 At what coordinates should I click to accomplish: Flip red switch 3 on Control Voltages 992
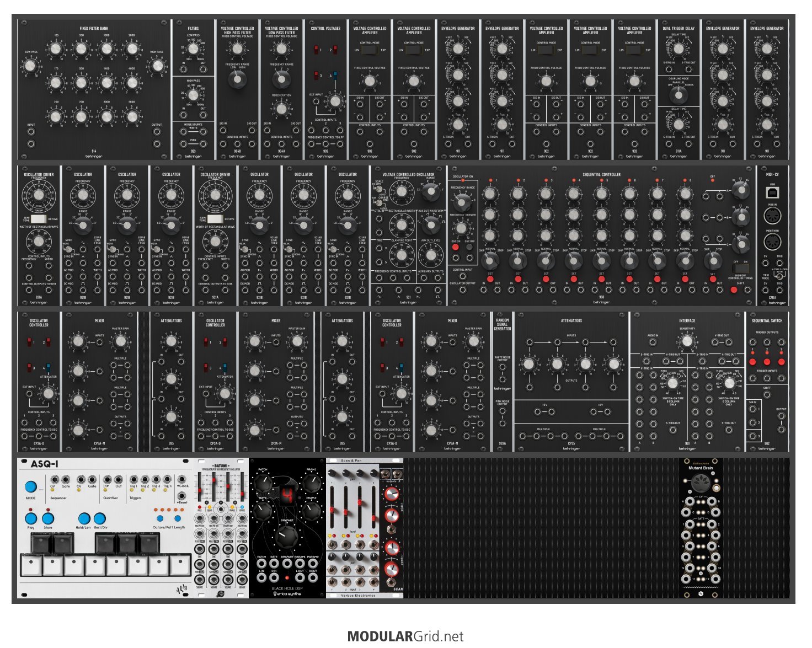pyautogui.click(x=317, y=76)
